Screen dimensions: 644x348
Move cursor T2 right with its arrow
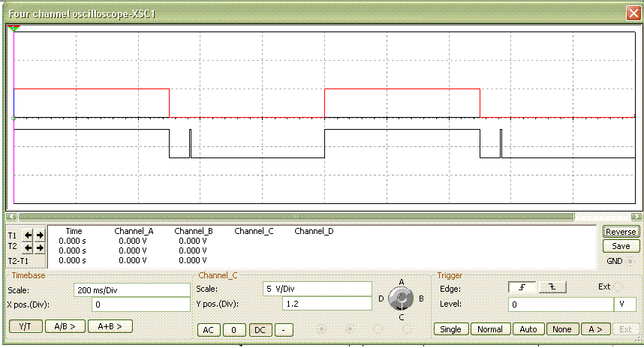click(x=40, y=247)
